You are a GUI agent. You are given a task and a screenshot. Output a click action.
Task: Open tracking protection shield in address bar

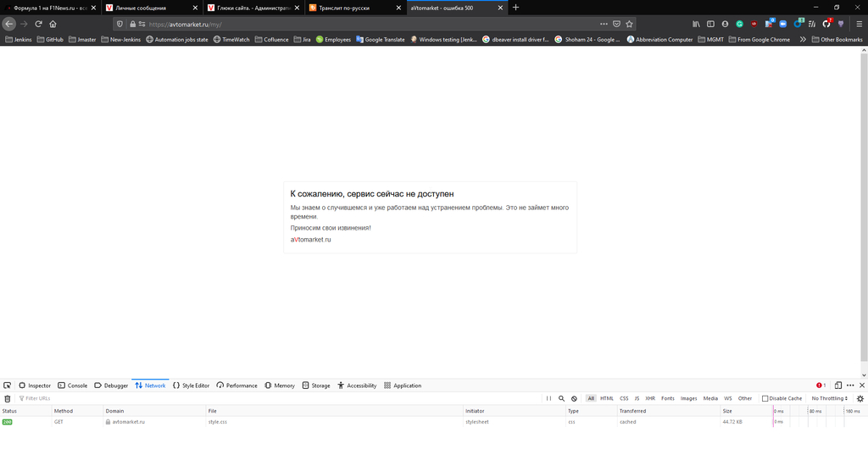[x=120, y=24]
